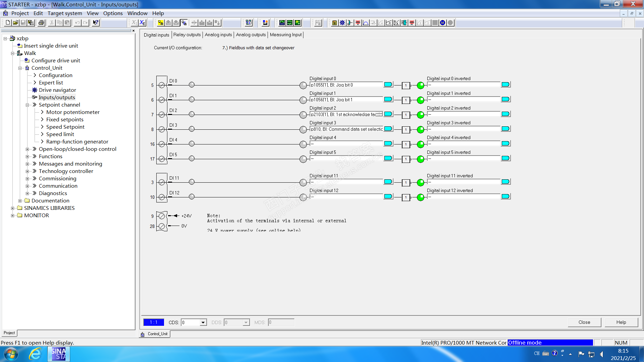644x362 pixels.
Task: Toggle the green indicator for Digital input 2 inverted
Action: click(x=420, y=115)
